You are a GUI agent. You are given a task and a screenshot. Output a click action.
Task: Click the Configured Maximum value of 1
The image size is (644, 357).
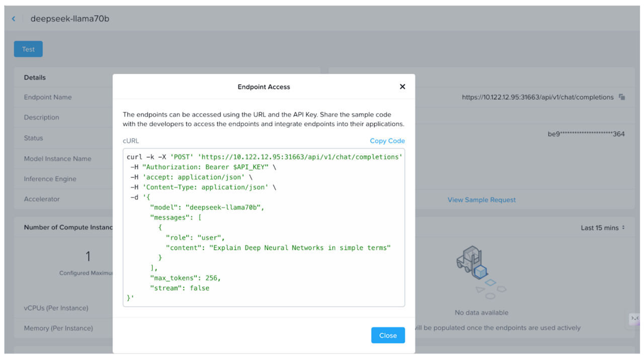(88, 256)
